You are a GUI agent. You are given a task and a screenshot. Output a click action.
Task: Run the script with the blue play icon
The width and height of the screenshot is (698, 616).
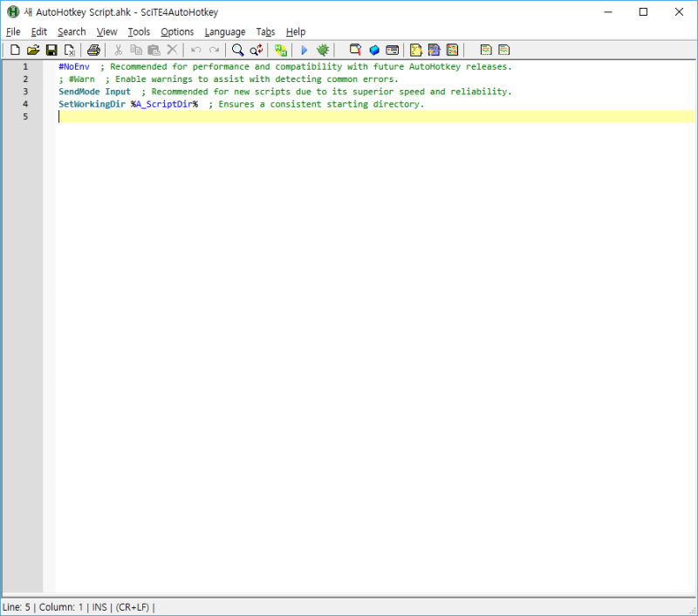click(305, 51)
